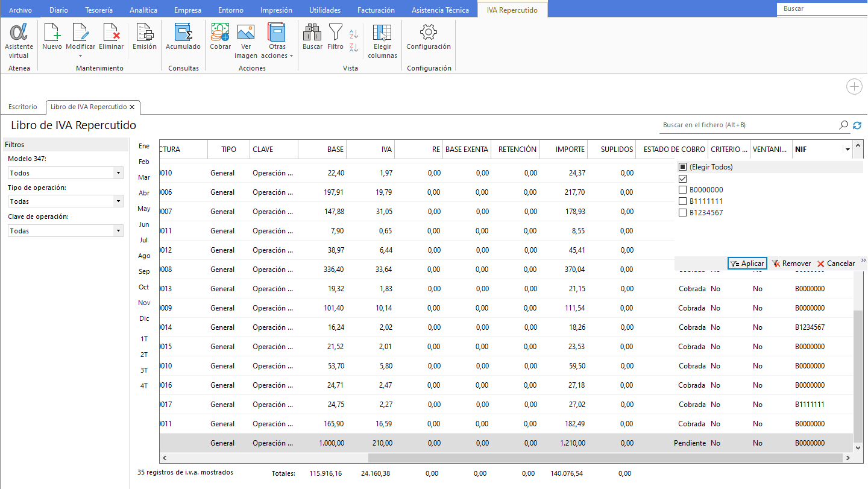This screenshot has height=489, width=868.
Task: Click the refresh icon next to search
Action: tap(857, 125)
